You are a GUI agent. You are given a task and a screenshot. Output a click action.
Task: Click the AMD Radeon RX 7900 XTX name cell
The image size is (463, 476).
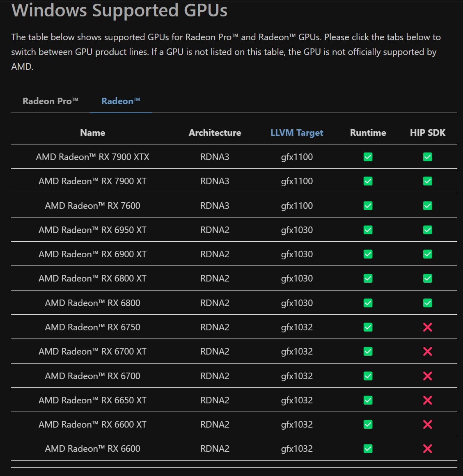(93, 157)
